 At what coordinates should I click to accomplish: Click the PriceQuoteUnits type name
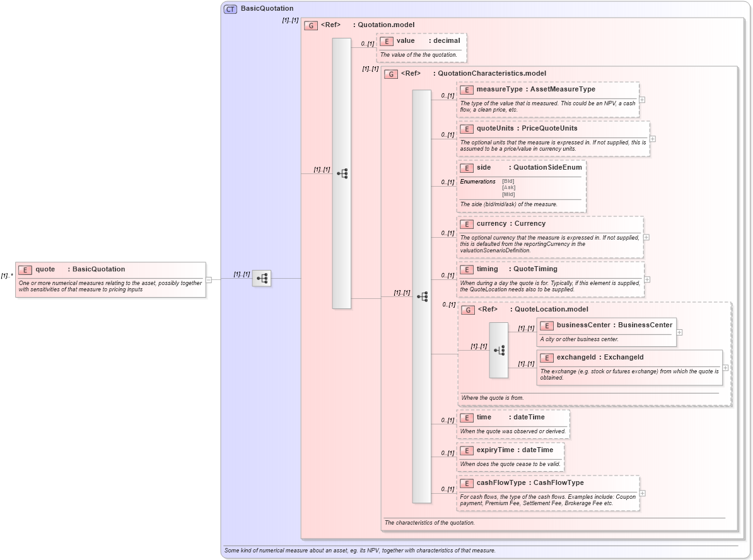(549, 128)
